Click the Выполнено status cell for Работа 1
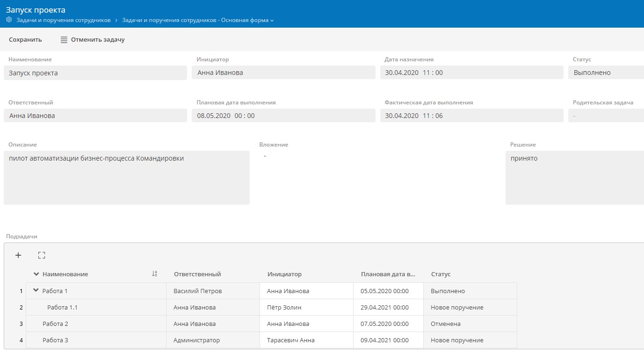This screenshot has height=354, width=644. pyautogui.click(x=470, y=291)
